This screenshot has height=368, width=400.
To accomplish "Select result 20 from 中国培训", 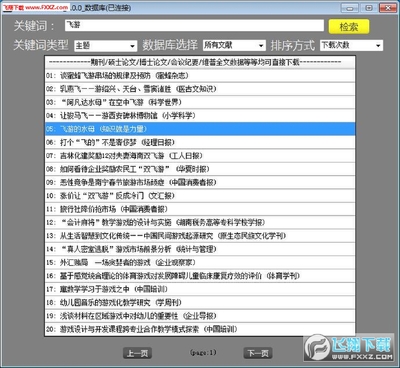I will pyautogui.click(x=200, y=329).
